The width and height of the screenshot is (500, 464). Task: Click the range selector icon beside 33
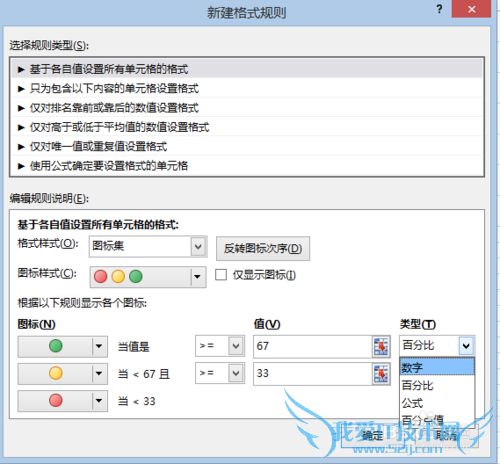381,374
